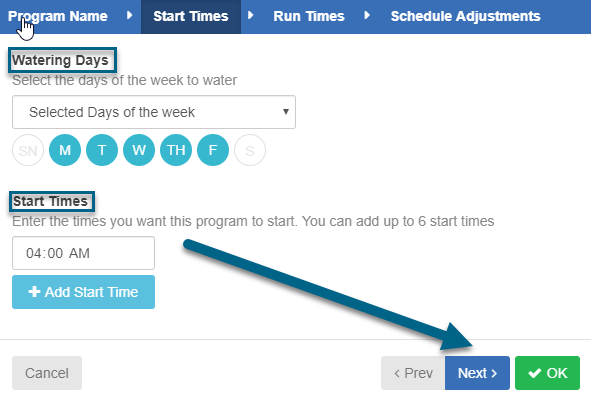Click the arrow after Run Times tab
The width and height of the screenshot is (591, 400).
point(367,15)
